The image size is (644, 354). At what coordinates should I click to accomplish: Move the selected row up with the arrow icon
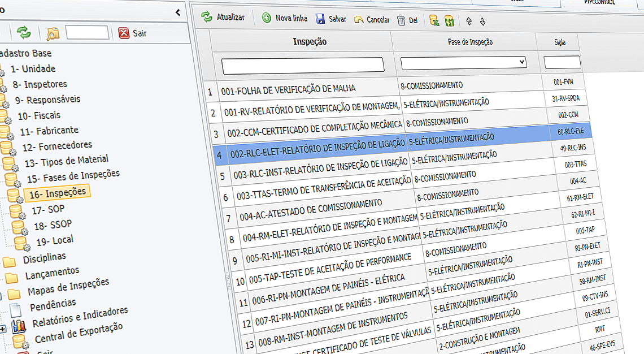[468, 21]
